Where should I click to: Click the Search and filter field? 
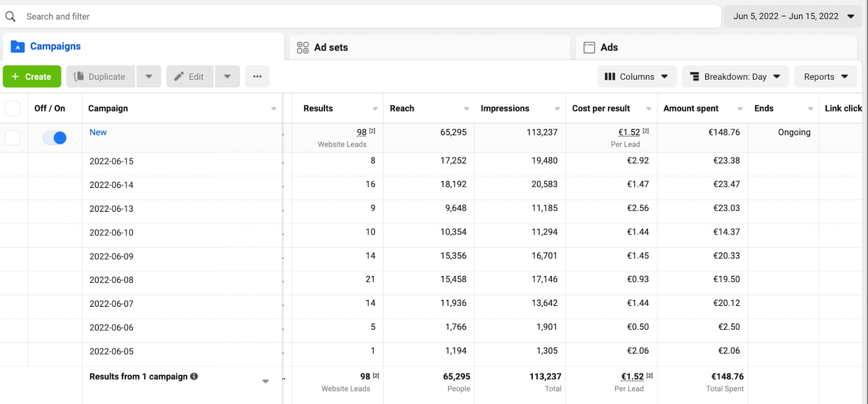pos(361,17)
